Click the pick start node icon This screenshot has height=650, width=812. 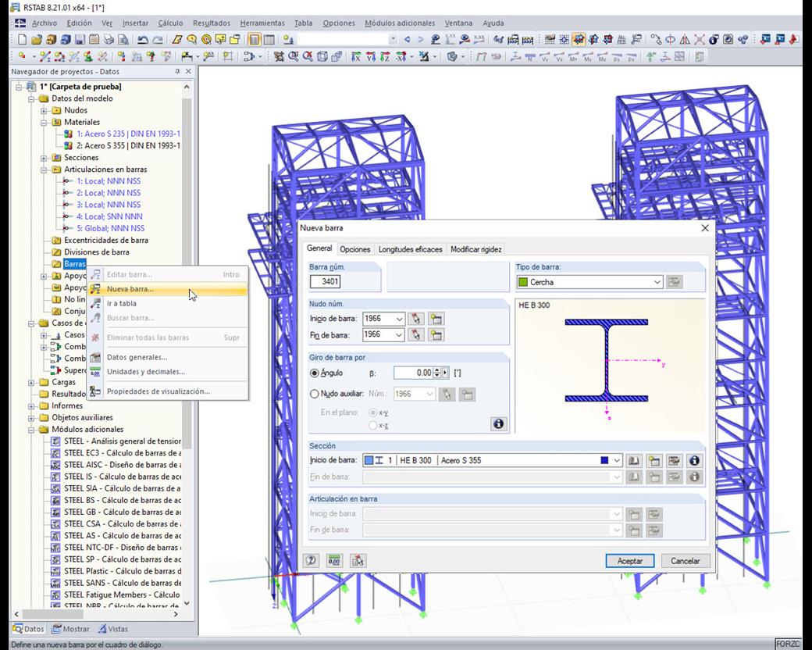(416, 319)
